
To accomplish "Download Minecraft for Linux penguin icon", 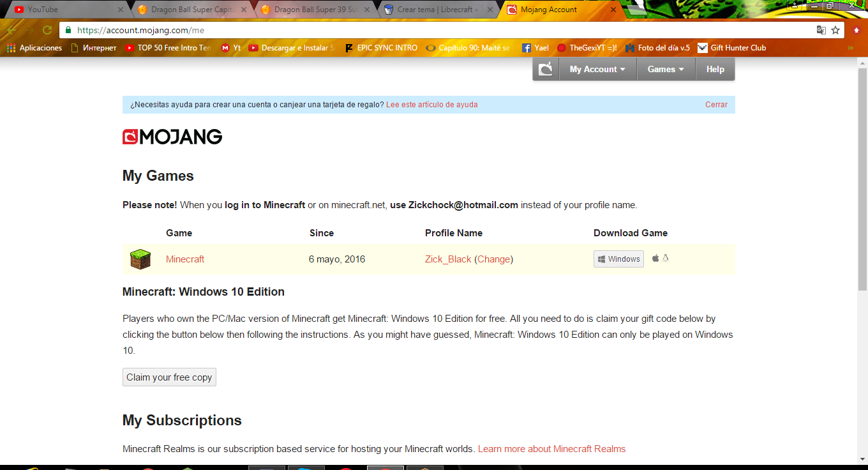I will coord(666,258).
